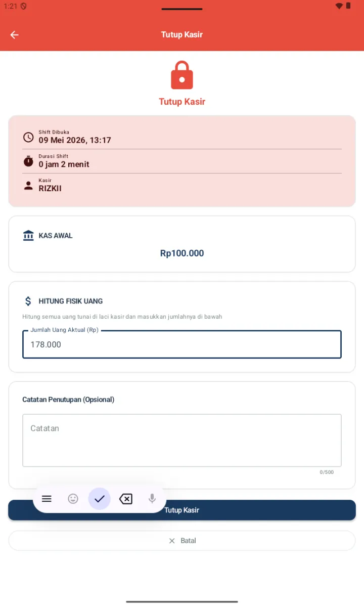Click the dollar icon next to HITUNG FISIK UANG
The width and height of the screenshot is (364, 610).
(28, 301)
